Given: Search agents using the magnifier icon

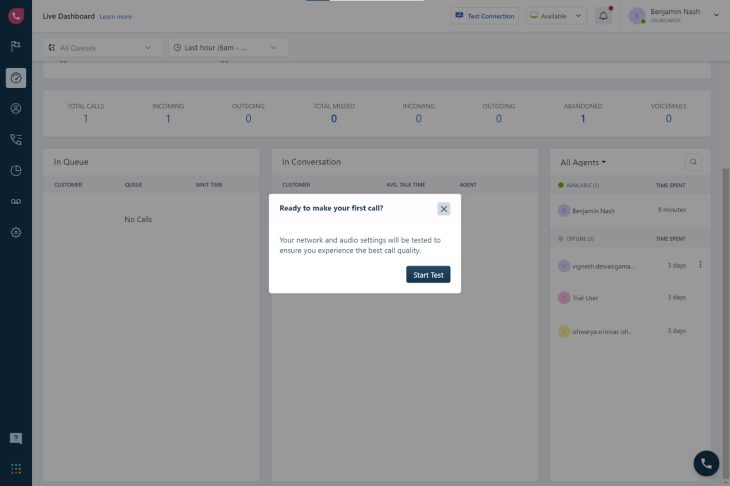Looking at the screenshot, I should [693, 161].
